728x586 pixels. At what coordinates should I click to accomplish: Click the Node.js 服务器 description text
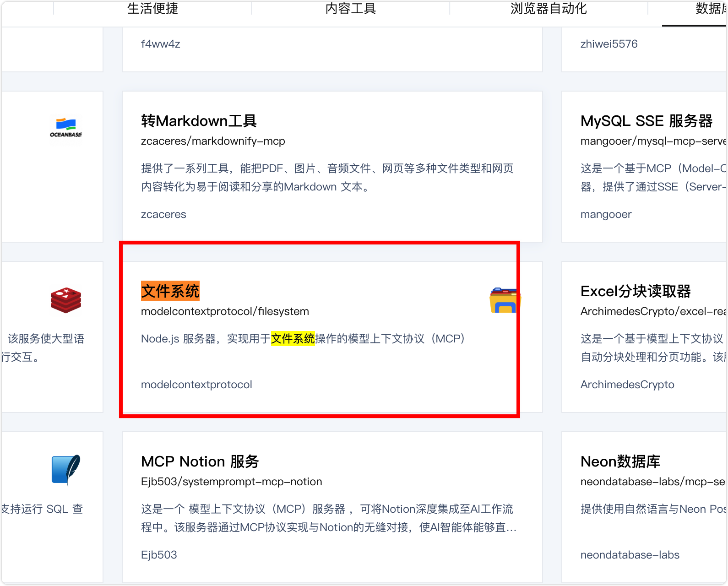pyautogui.click(x=303, y=339)
